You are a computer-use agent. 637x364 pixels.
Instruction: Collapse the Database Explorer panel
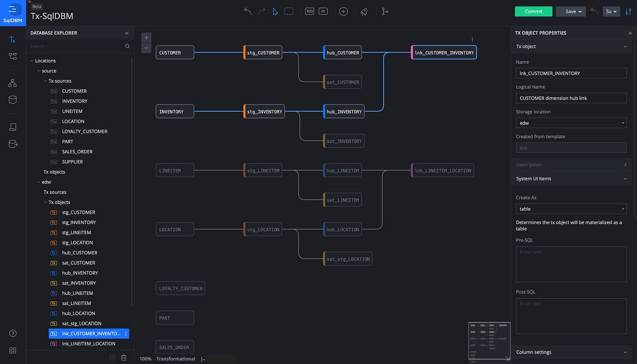click(127, 33)
